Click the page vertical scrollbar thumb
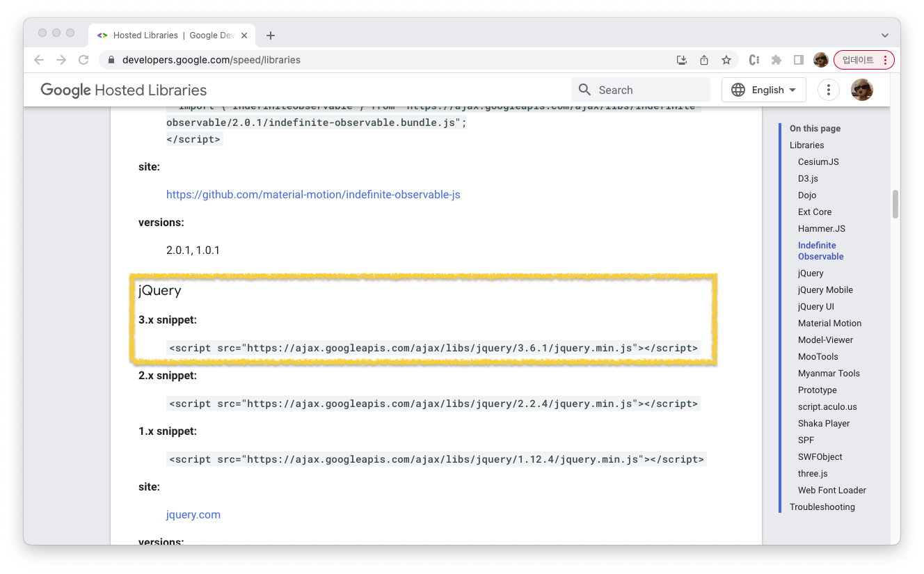 point(895,205)
